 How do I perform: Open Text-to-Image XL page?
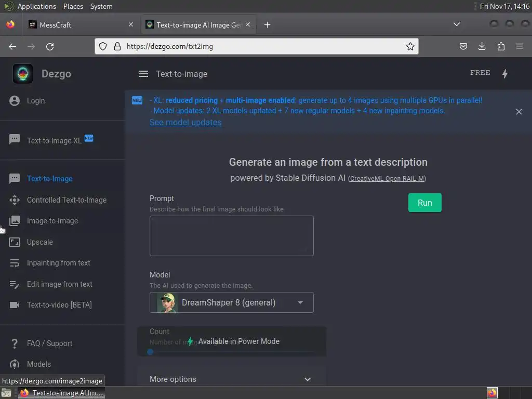54,140
